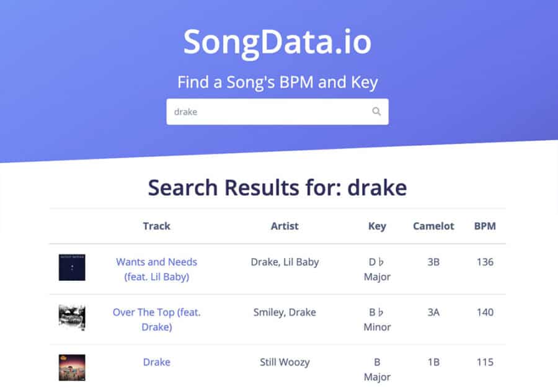The height and width of the screenshot is (392, 558).
Task: Sort by the Artist column header
Action: tap(285, 226)
